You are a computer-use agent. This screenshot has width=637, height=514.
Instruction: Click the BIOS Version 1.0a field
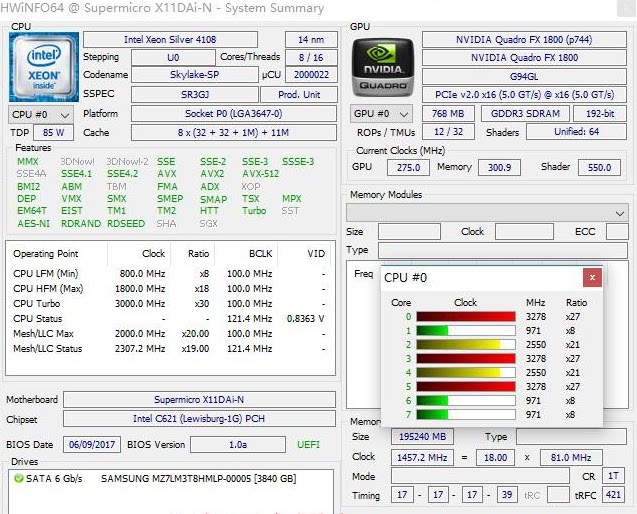pyautogui.click(x=238, y=445)
